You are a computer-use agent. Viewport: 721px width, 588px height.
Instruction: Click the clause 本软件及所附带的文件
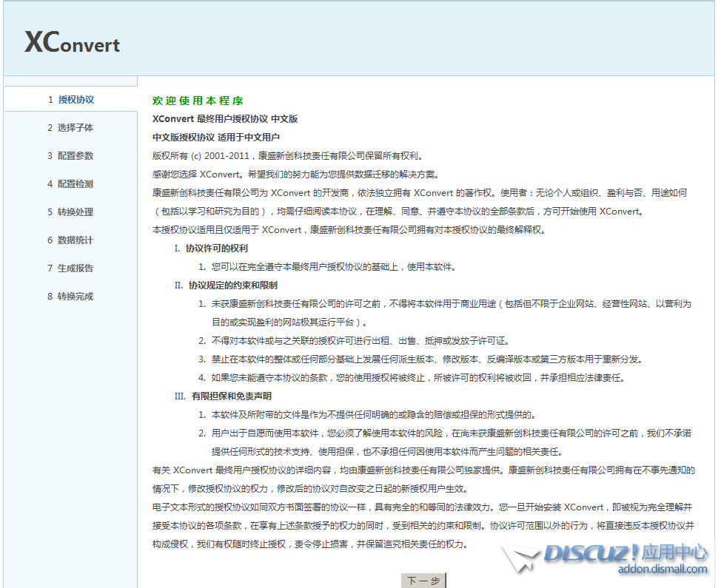(374, 415)
